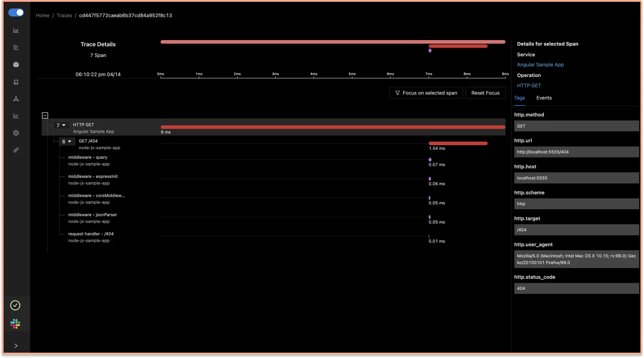The image size is (644, 358).
Task: Click the top overview flamegraph full-width bar
Action: 333,42
